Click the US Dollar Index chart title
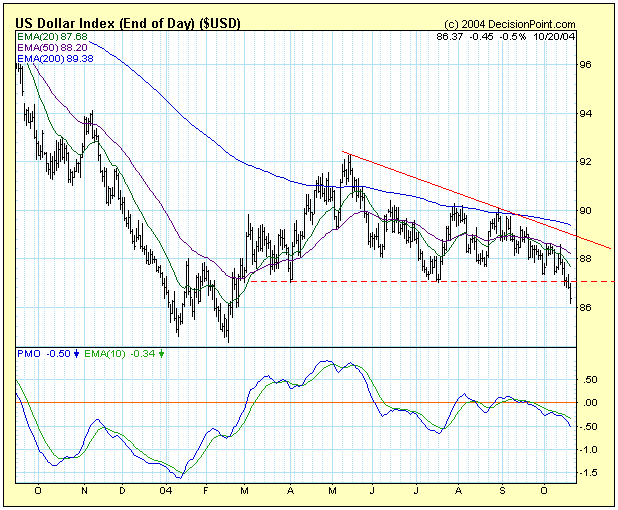 [119, 23]
